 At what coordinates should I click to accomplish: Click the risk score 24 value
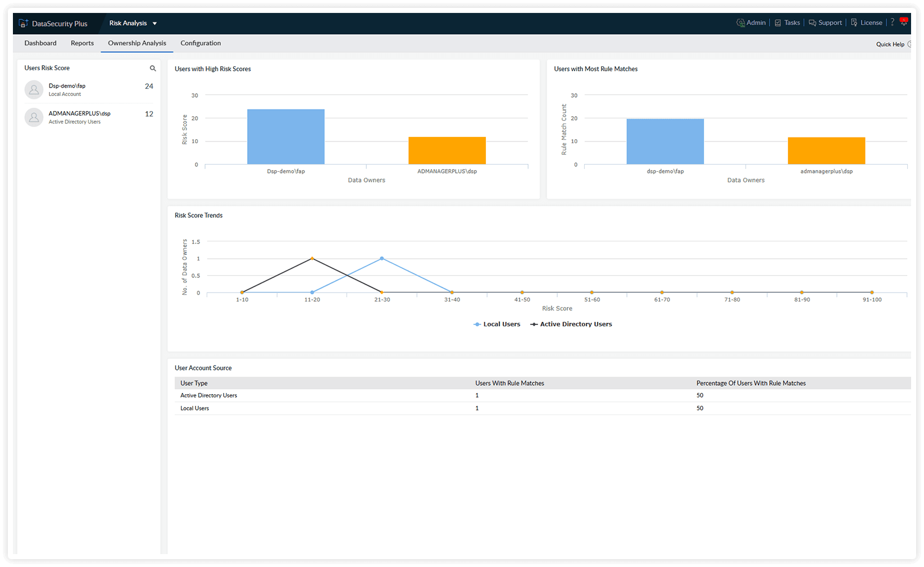point(149,86)
